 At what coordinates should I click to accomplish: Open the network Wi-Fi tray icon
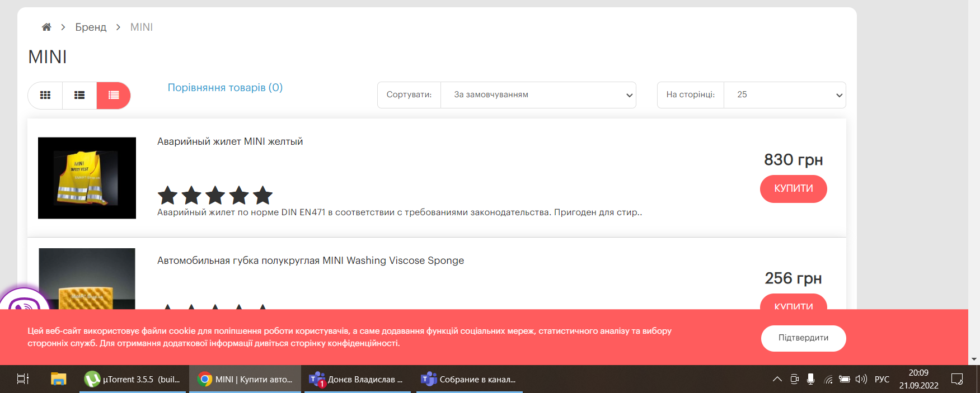pos(828,380)
